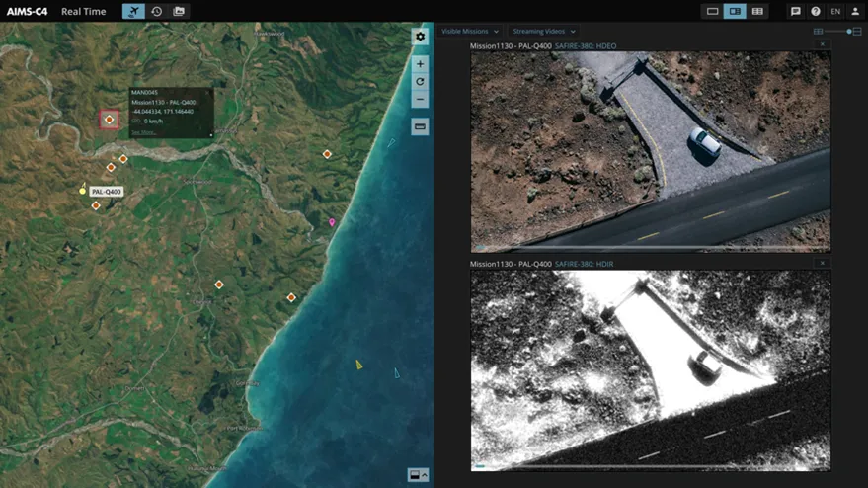Select the blue vessel marker near yellow vessel
This screenshot has width=868, height=488.
pyautogui.click(x=396, y=373)
